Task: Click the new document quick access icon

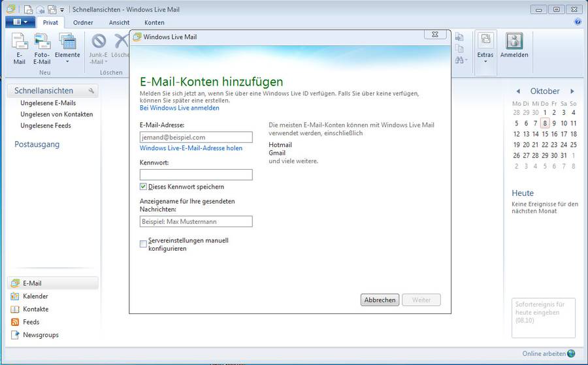Action: click(x=28, y=9)
